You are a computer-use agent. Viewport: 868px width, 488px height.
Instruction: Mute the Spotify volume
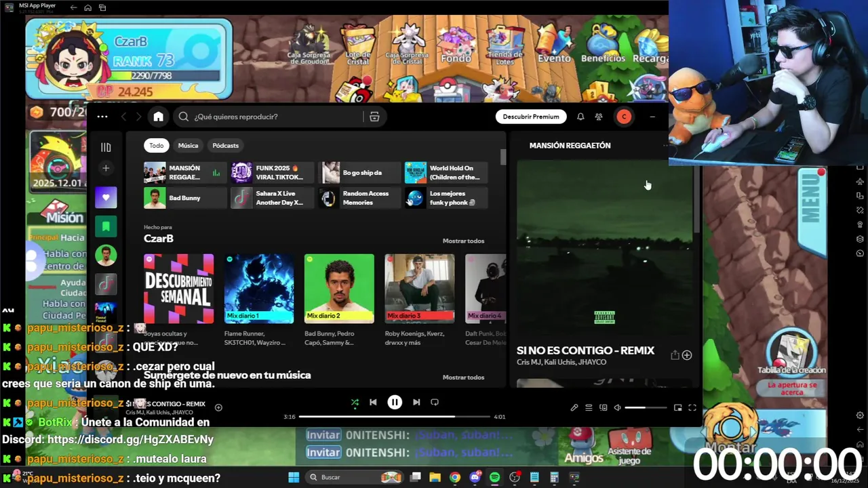[617, 407]
